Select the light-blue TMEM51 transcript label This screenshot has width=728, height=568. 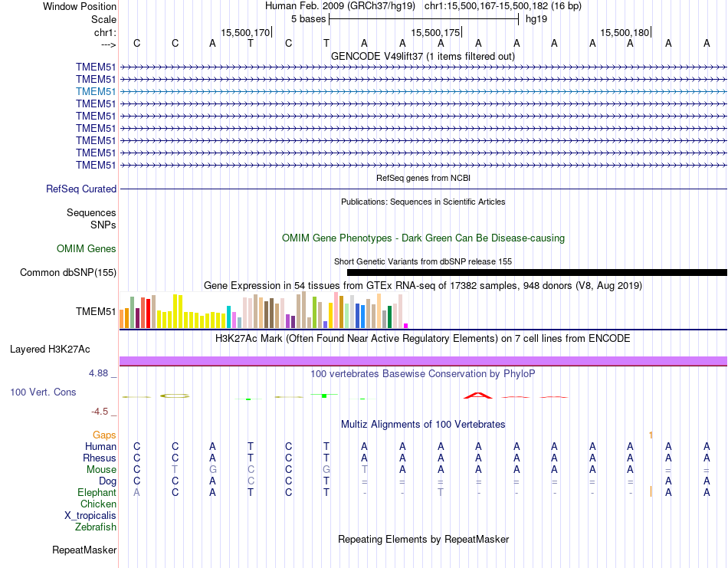click(96, 91)
